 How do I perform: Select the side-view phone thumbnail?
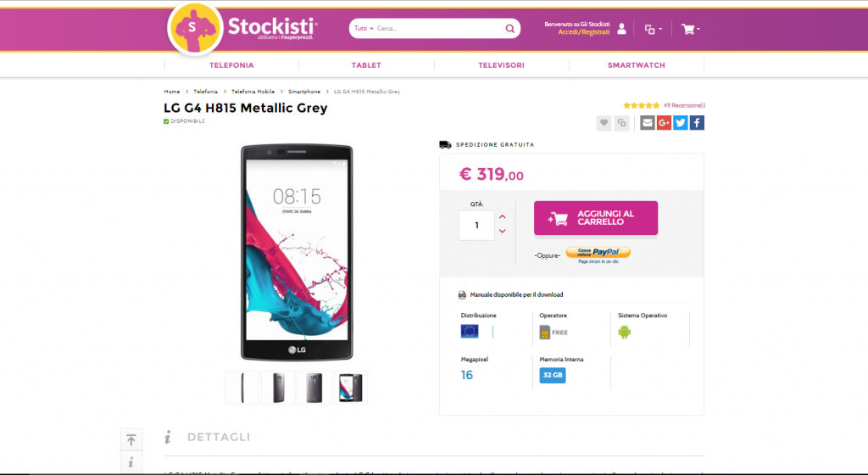[x=243, y=388]
